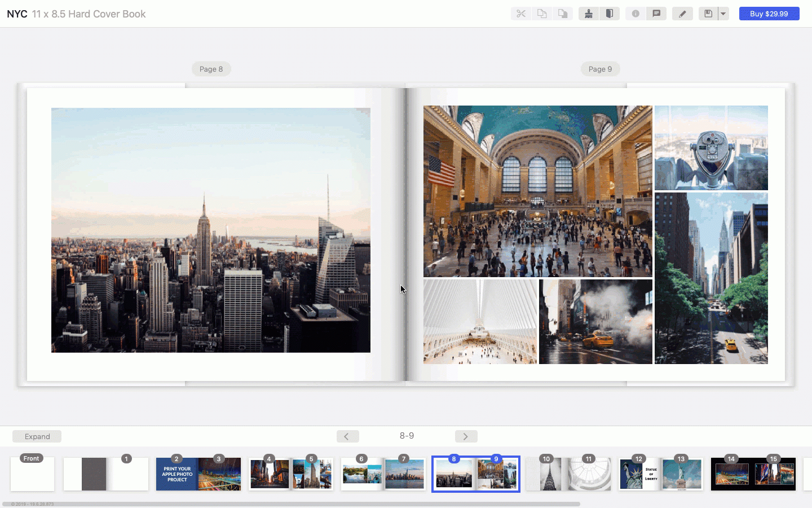
Task: Click the Expand button
Action: (37, 436)
